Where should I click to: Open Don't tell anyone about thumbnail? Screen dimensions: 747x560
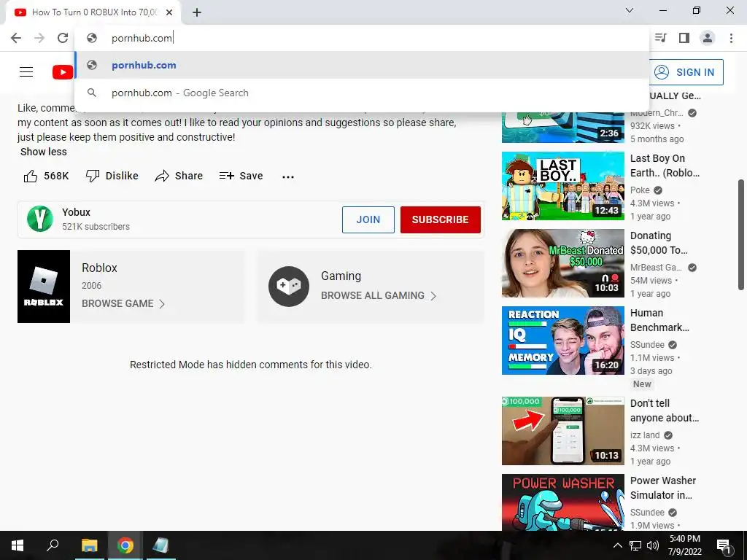coord(562,431)
